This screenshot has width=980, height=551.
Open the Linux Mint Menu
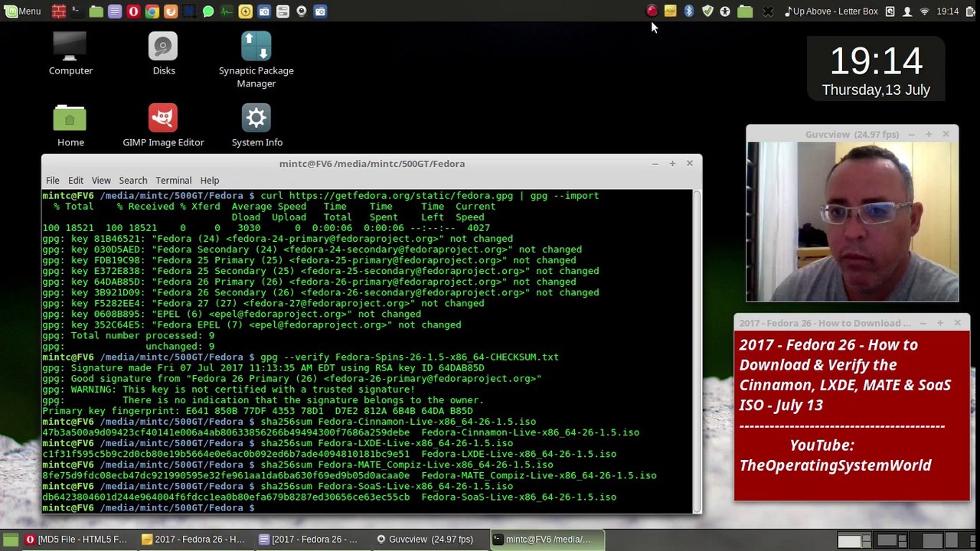click(x=21, y=11)
